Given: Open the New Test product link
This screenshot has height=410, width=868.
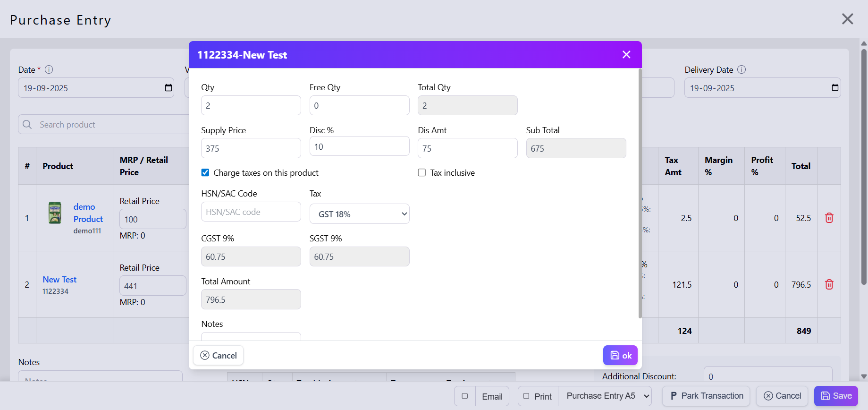Looking at the screenshot, I should point(59,280).
